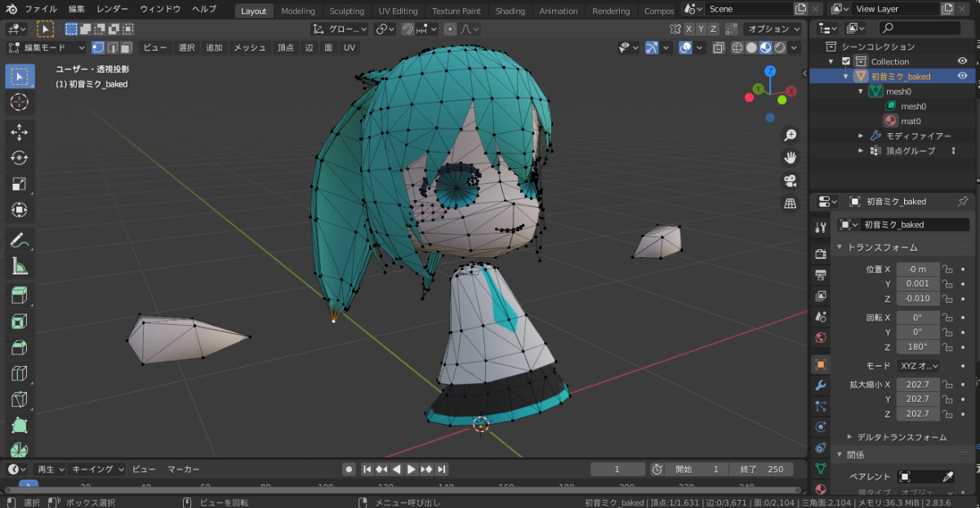980x508 pixels.
Task: Select the Select Box tool in toolbar
Action: pyautogui.click(x=20, y=76)
